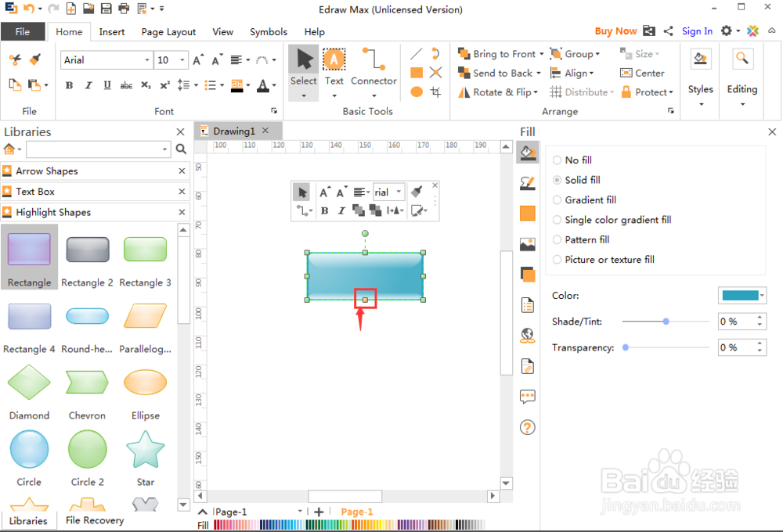Select the Gradient fill option
The height and width of the screenshot is (532, 783).
585,200
